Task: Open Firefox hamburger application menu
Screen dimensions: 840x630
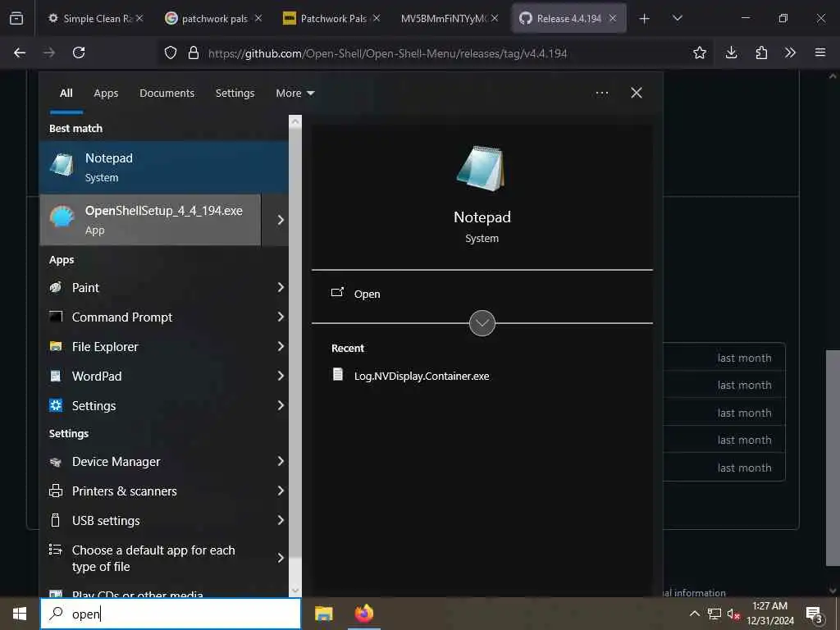Action: (820, 52)
